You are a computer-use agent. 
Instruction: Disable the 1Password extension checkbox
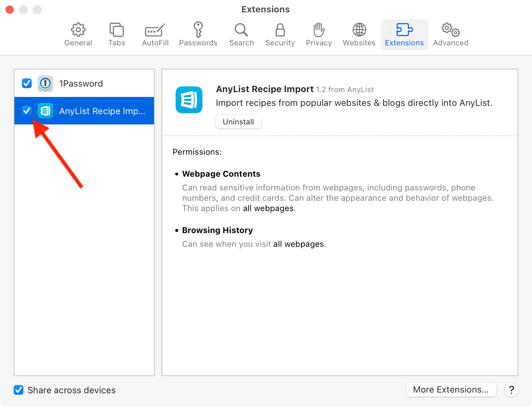[x=27, y=84]
